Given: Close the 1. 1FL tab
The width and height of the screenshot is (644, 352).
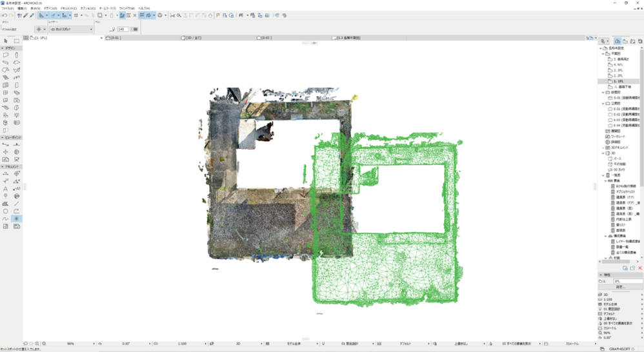Looking at the screenshot, I should (101, 38).
